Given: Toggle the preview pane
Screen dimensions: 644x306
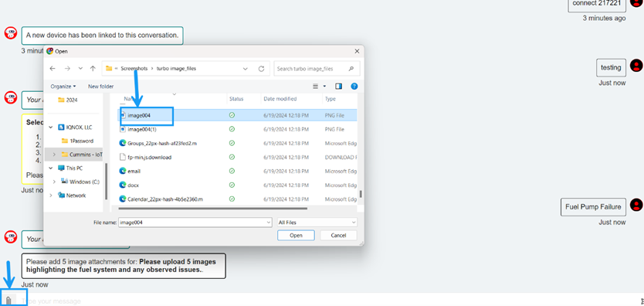Looking at the screenshot, I should click(x=338, y=87).
